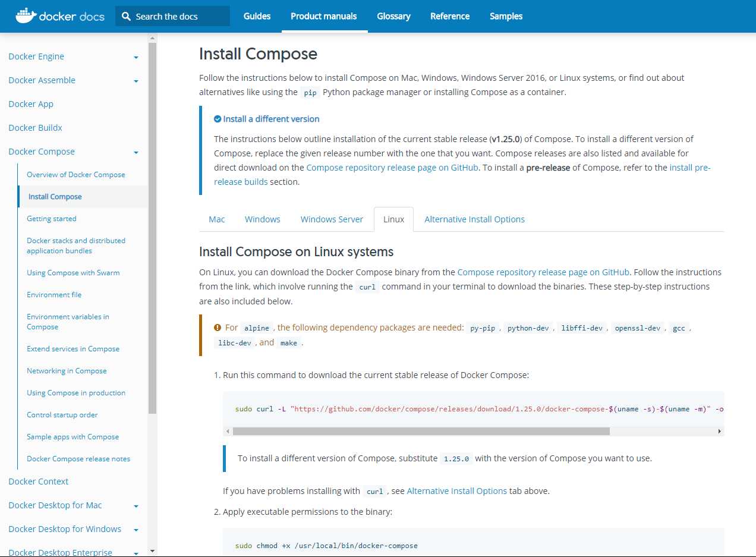Image resolution: width=756 pixels, height=557 pixels.
Task: Go to Overview of Docker Compose
Action: click(76, 175)
